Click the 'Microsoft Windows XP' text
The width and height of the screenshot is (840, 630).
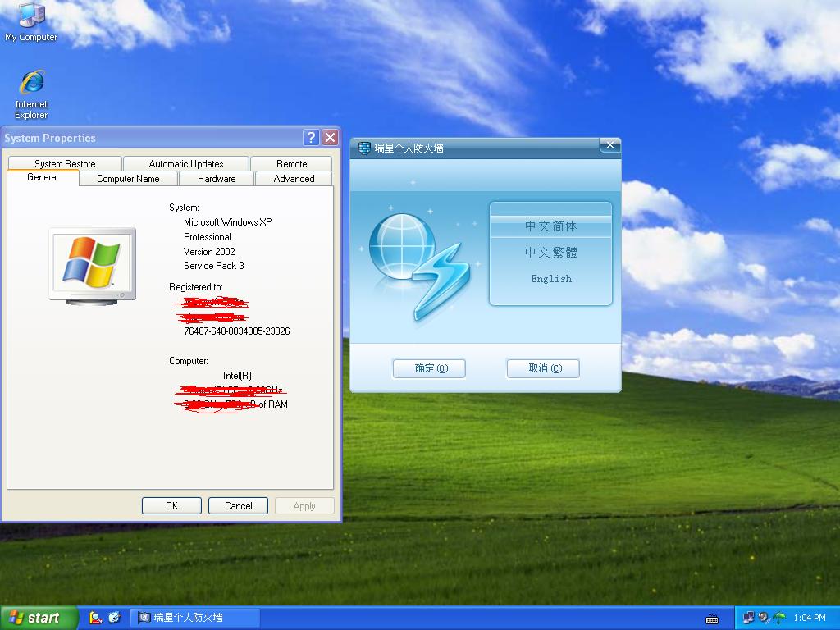[228, 221]
